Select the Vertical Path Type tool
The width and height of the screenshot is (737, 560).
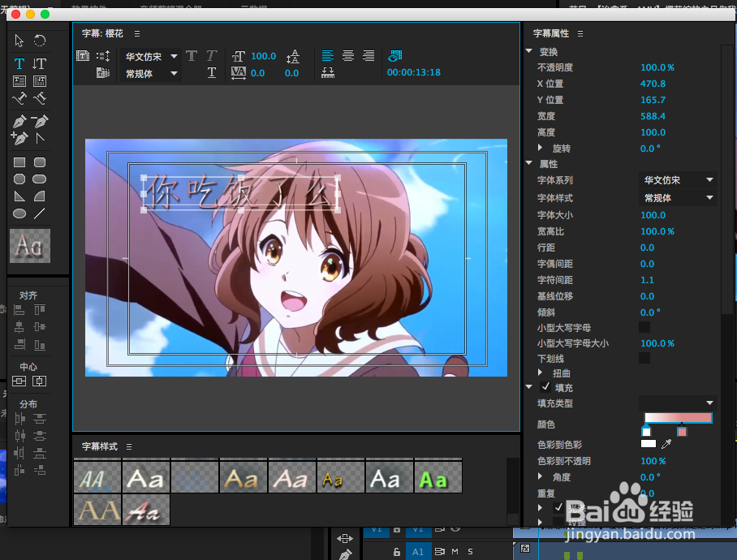40,99
